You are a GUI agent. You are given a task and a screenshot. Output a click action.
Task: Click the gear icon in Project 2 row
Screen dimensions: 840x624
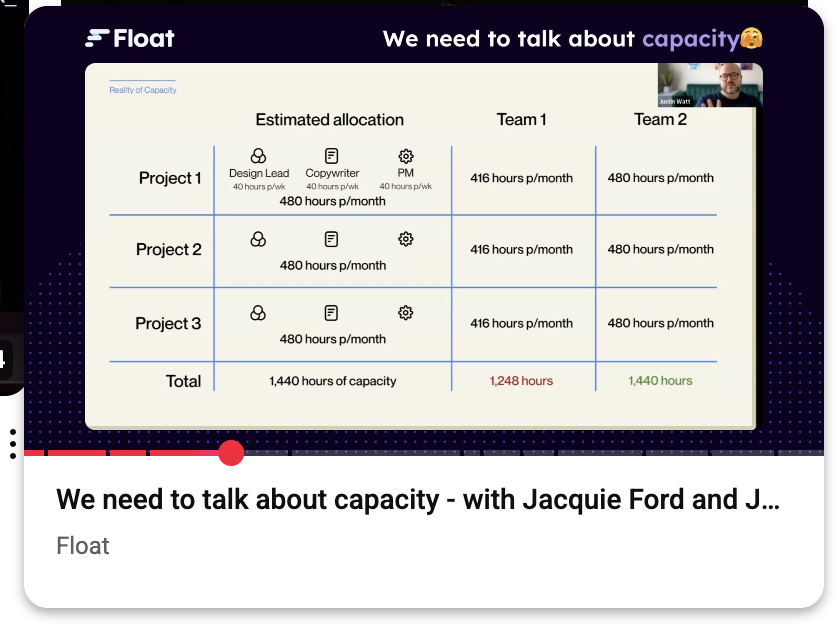click(x=405, y=239)
